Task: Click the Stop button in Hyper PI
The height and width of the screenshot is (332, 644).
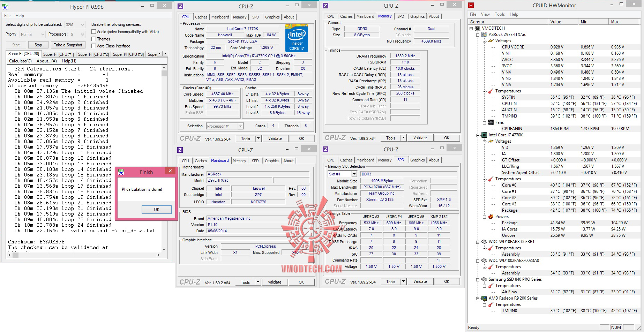Action: 38,45
